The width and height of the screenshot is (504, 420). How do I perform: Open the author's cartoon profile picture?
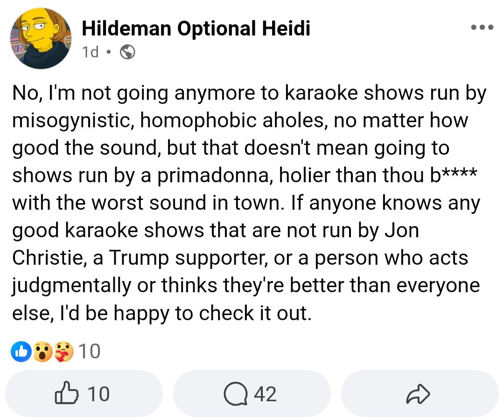tap(41, 38)
